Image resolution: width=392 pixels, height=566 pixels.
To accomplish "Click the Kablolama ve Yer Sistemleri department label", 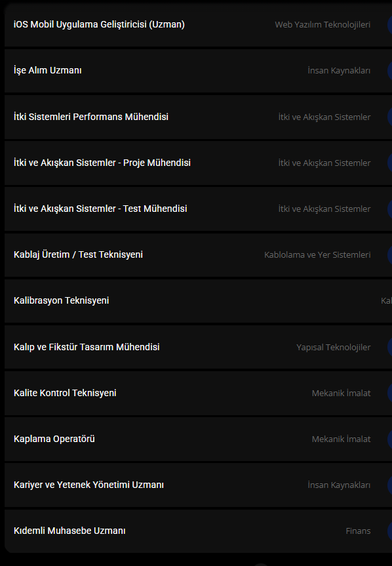I will pyautogui.click(x=317, y=254).
